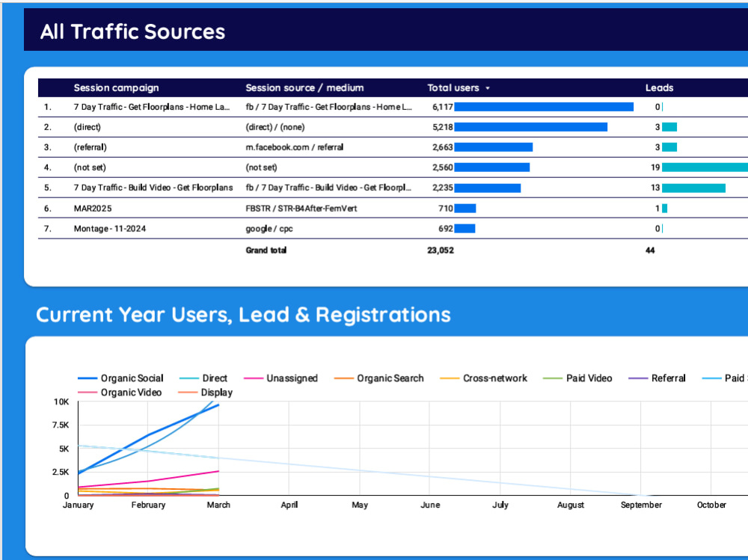
Task: Click the January axis label on the chart
Action: (x=79, y=505)
